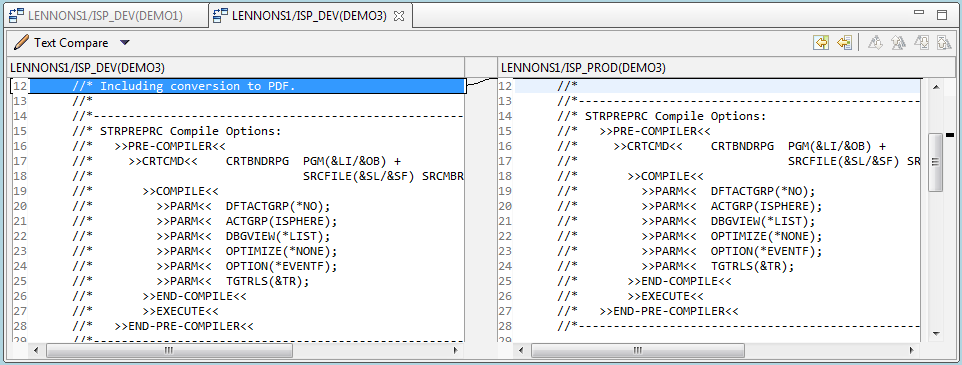Go to previous change icon
962x365 pixels.
944,42
